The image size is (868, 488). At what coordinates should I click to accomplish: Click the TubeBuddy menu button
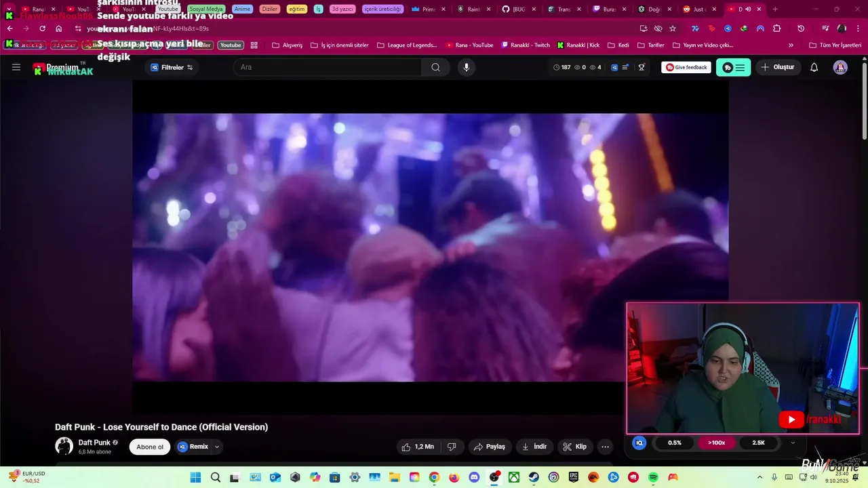(x=733, y=67)
